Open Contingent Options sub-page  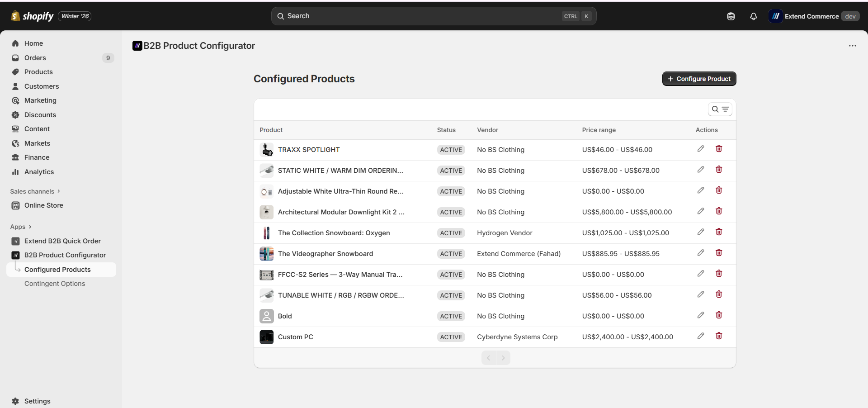click(x=55, y=284)
